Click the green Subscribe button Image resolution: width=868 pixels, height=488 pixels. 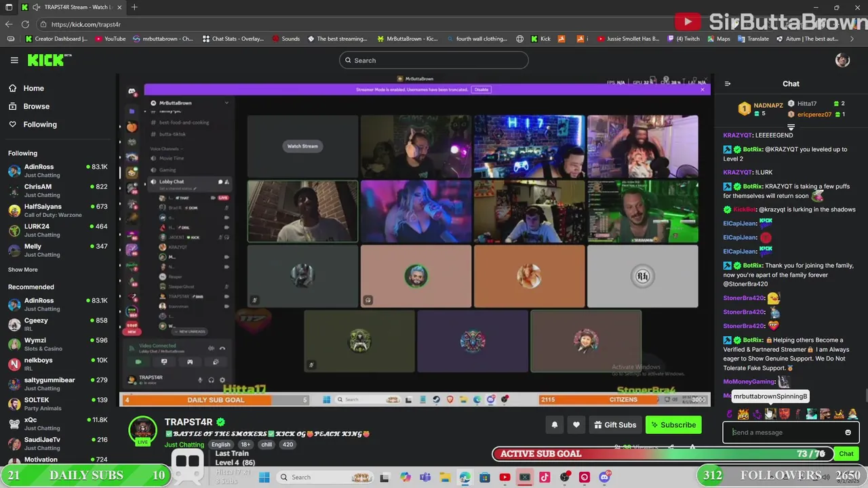673,425
